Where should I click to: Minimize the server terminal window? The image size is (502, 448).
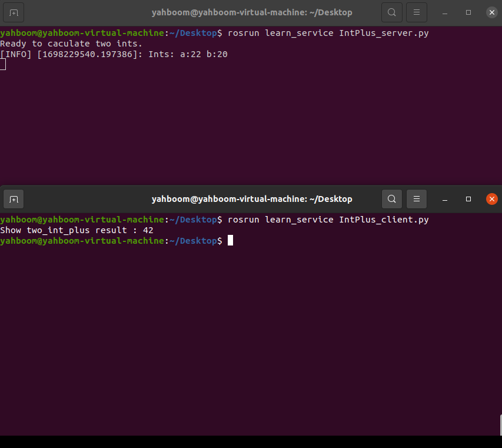point(445,12)
